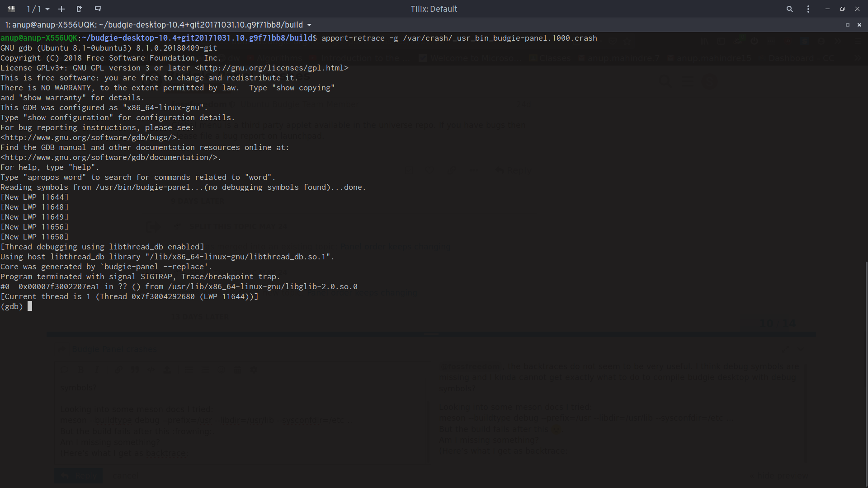Toggle the session sidebar view icon

click(x=11, y=9)
